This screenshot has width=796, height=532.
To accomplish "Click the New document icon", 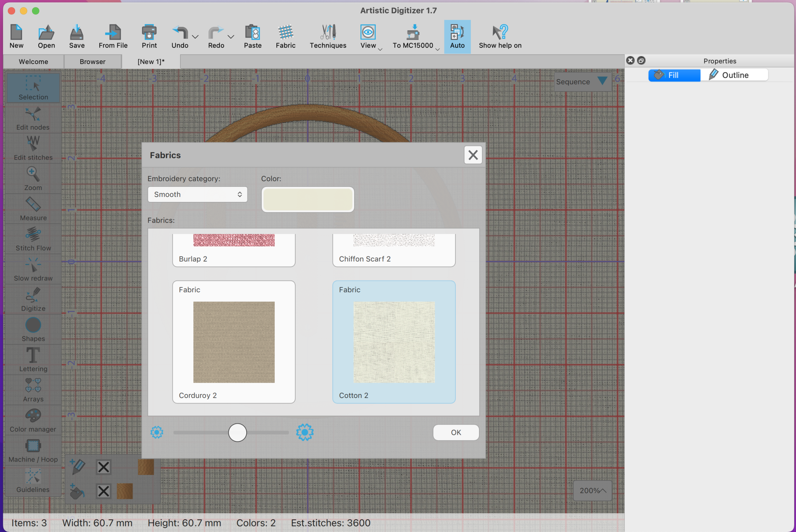I will (16, 36).
